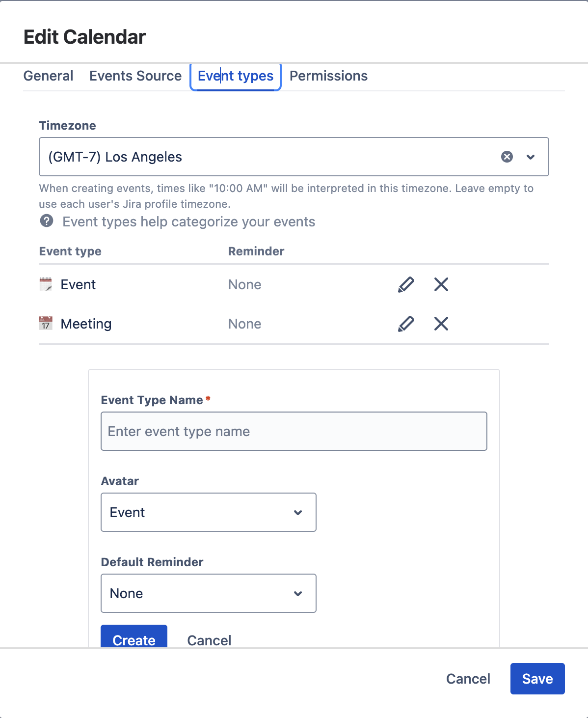
Task: Click the Meeting calendar avatar icon
Action: (x=46, y=324)
